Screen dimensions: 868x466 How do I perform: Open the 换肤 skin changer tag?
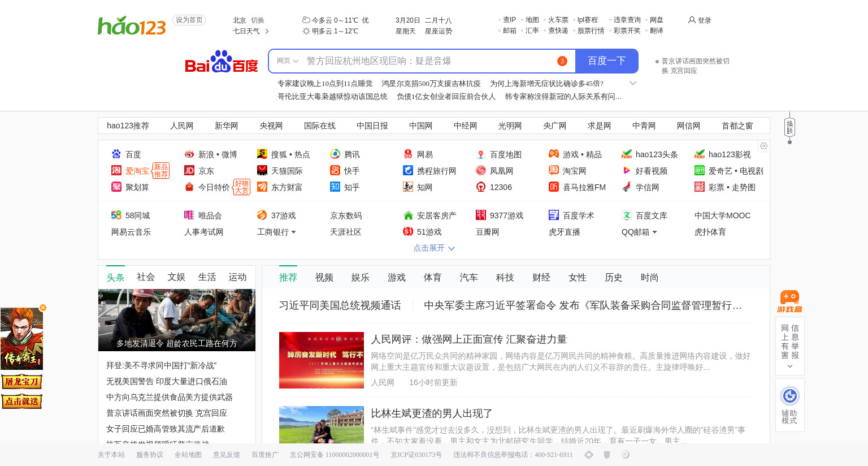coord(790,127)
